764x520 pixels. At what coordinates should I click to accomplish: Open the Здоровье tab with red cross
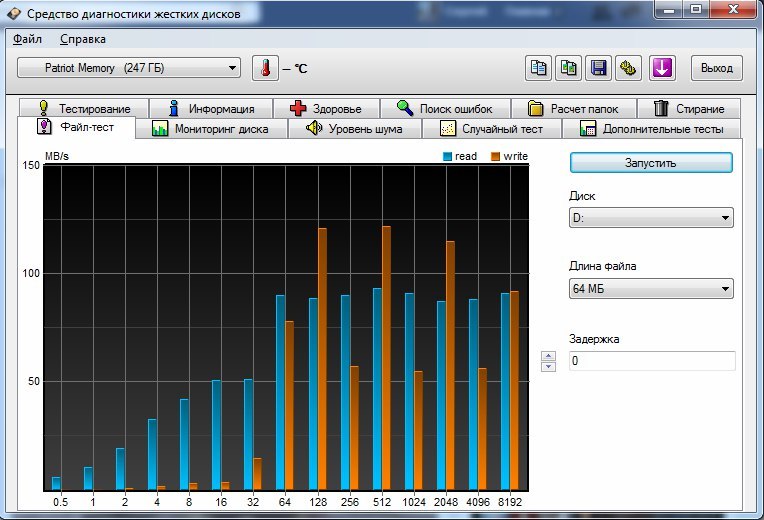click(324, 108)
